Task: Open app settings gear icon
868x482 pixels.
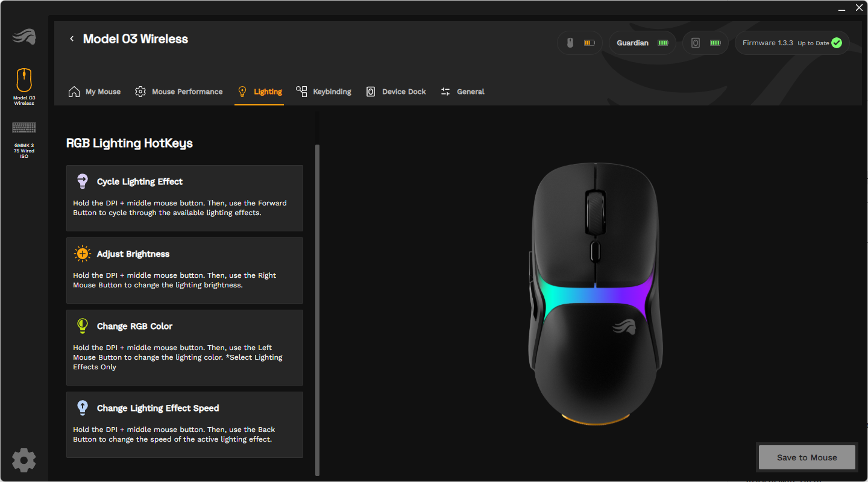Action: click(24, 460)
